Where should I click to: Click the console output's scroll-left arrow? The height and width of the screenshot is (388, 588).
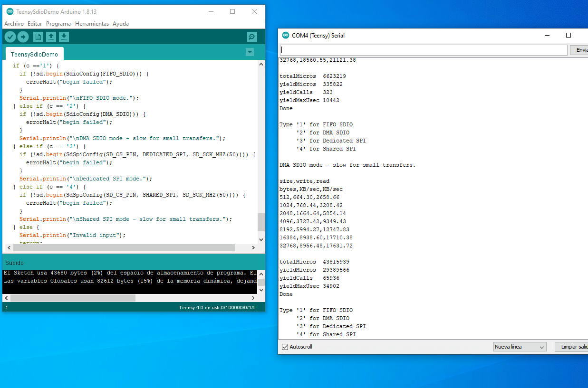pyautogui.click(x=6, y=298)
